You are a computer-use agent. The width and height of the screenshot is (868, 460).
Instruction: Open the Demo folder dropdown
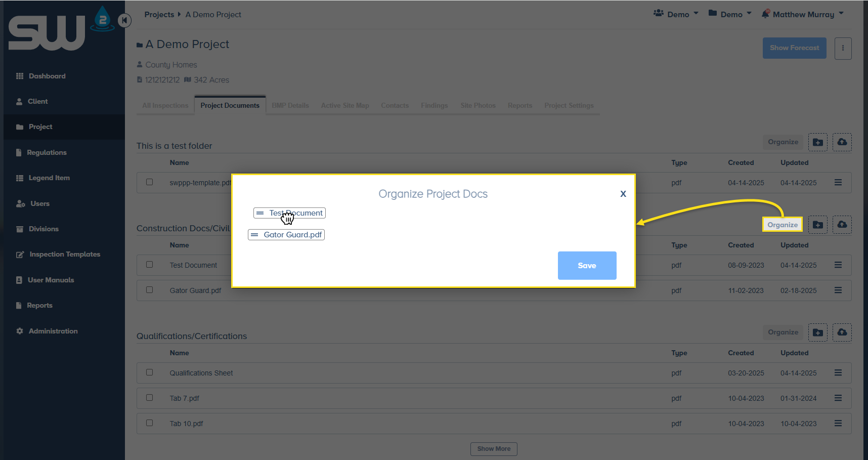pos(730,14)
